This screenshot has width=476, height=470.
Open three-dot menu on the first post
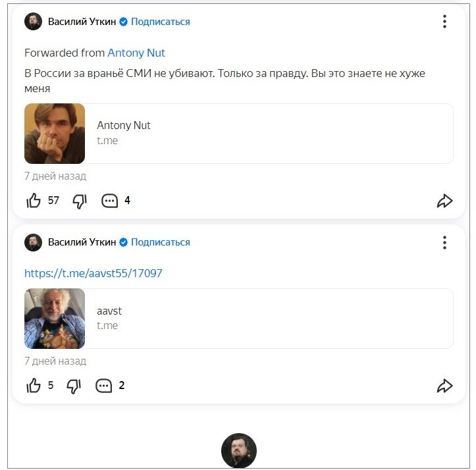pyautogui.click(x=444, y=22)
